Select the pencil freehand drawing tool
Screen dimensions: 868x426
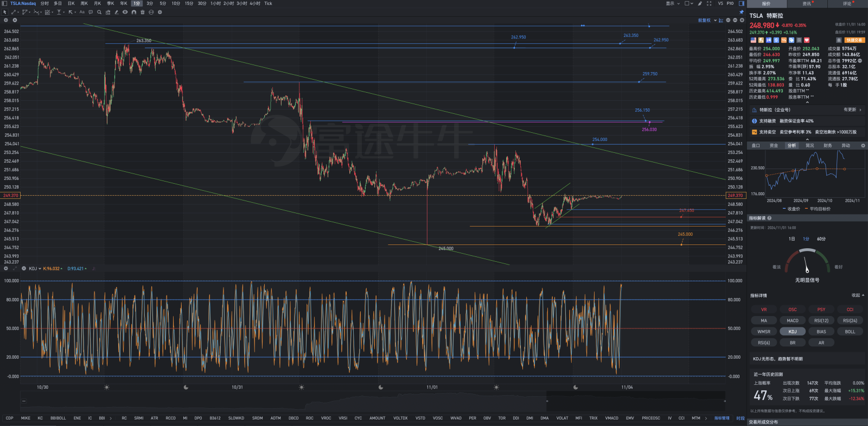click(117, 12)
